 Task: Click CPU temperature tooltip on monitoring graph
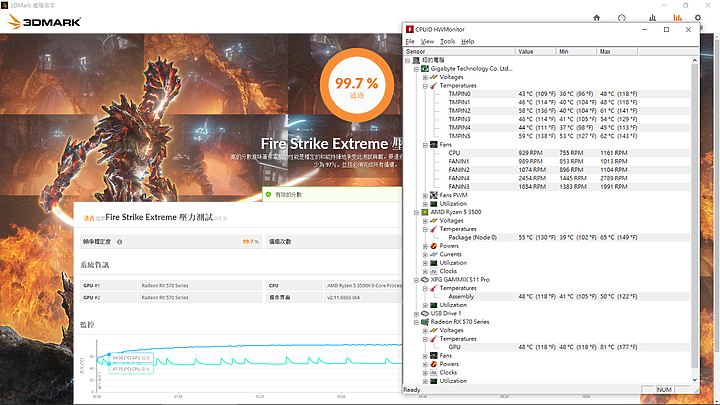131,369
